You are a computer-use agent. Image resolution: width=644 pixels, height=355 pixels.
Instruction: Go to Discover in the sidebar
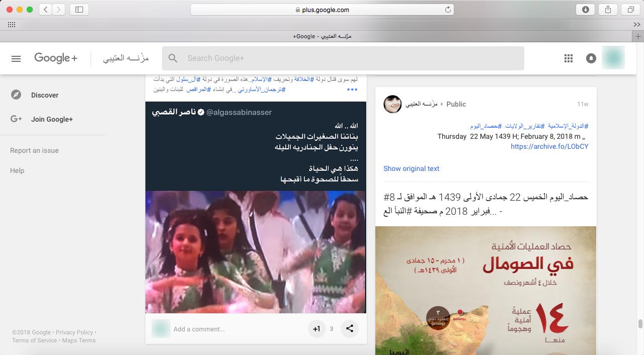(44, 95)
